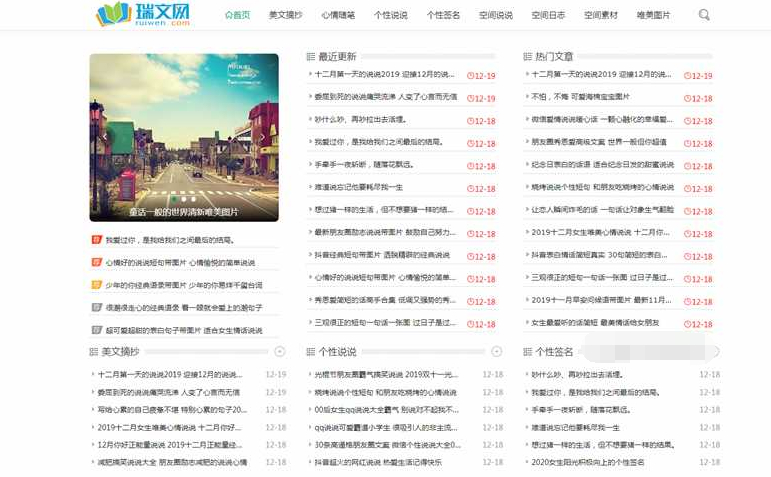
Task: Open 心情随笔 navigation item
Action: [338, 15]
